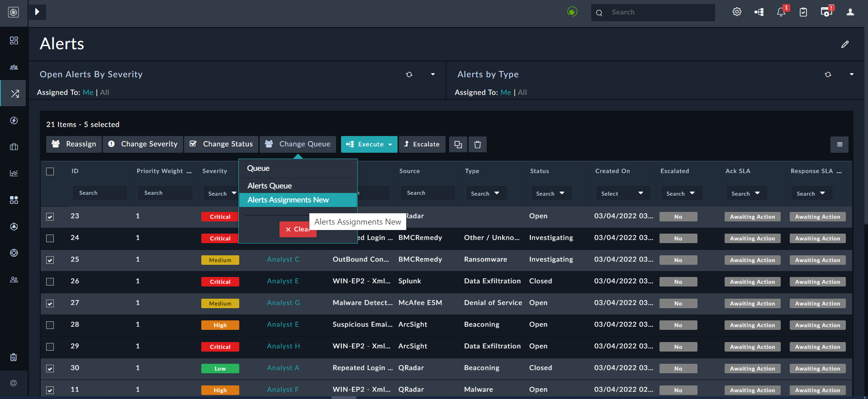Image resolution: width=868 pixels, height=399 pixels.
Task: Select the checkbox for alert 24
Action: (50, 239)
